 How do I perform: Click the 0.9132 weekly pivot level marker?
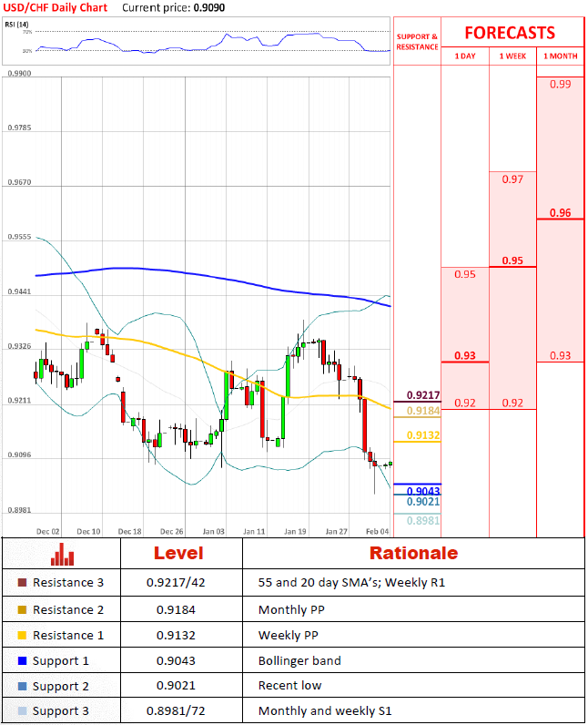(422, 435)
